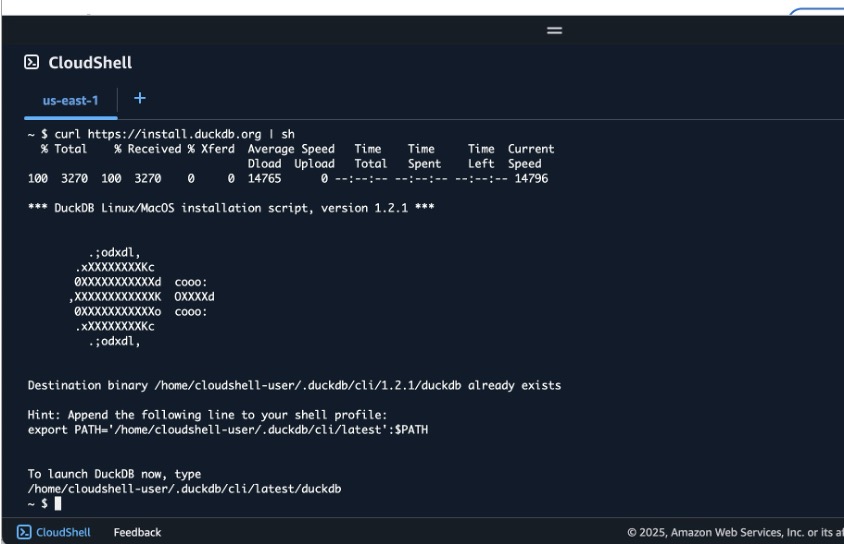Click the Amazon Web Services copyright text
Screen dimensions: 844x544
pos(735,532)
